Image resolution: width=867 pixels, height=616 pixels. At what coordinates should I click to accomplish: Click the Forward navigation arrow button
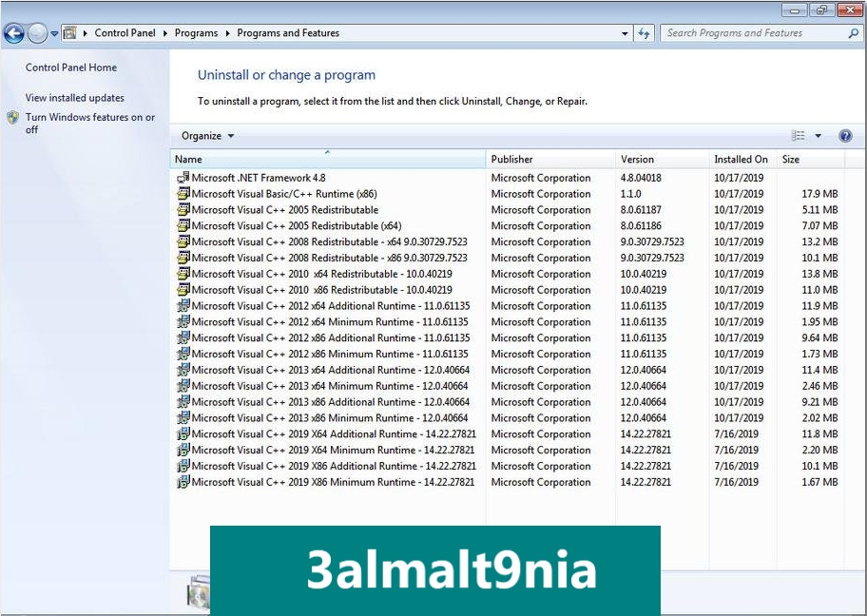[37, 33]
